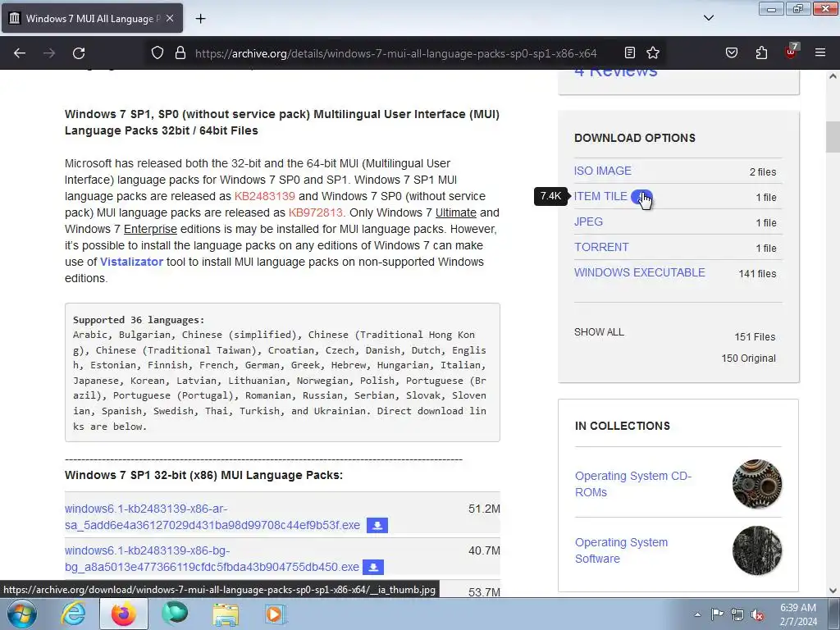Click the 150 Original text
This screenshot has width=840, height=630.
click(x=748, y=358)
